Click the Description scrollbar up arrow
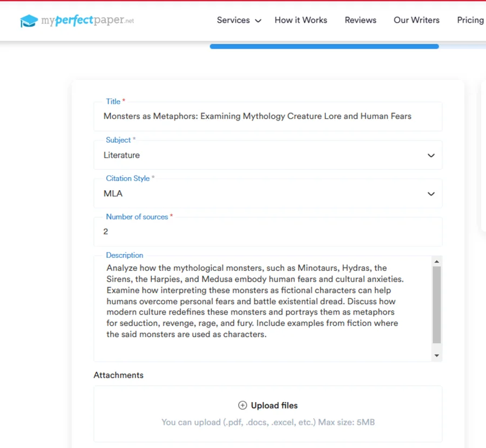Image resolution: width=486 pixels, height=448 pixels. tap(437, 262)
